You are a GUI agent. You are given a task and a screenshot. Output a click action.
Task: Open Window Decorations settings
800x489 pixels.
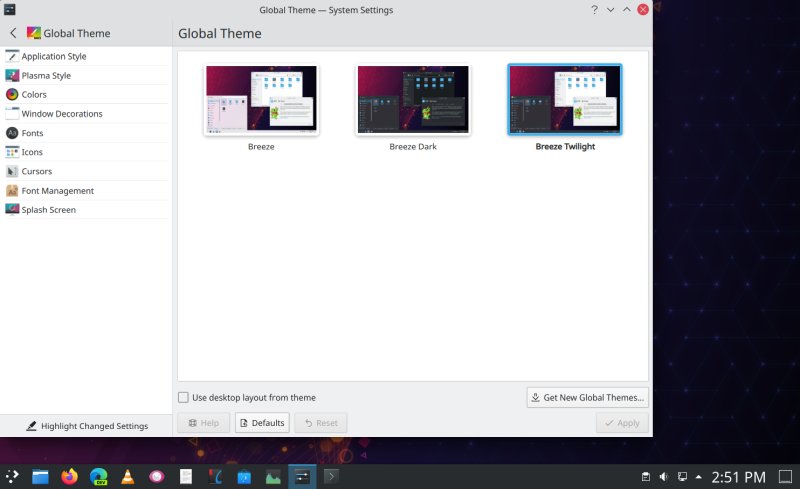[x=62, y=114]
